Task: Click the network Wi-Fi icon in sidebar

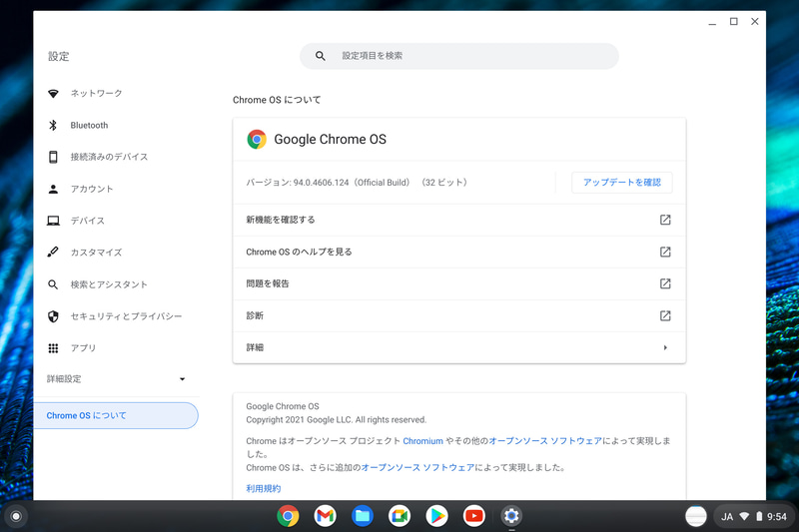Action: 53,94
